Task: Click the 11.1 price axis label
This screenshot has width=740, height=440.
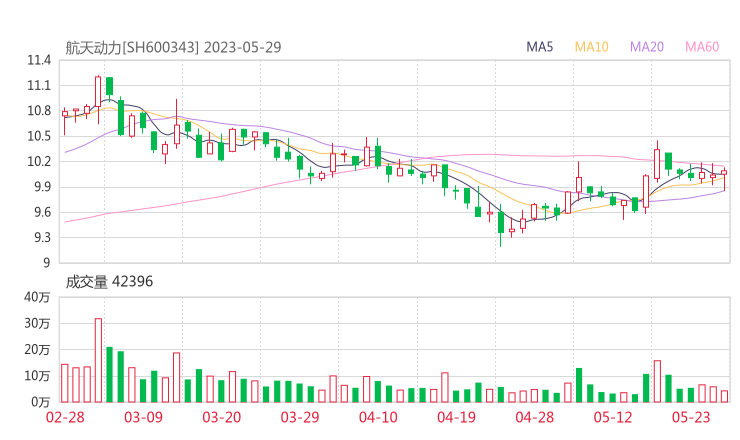Action: coord(39,86)
